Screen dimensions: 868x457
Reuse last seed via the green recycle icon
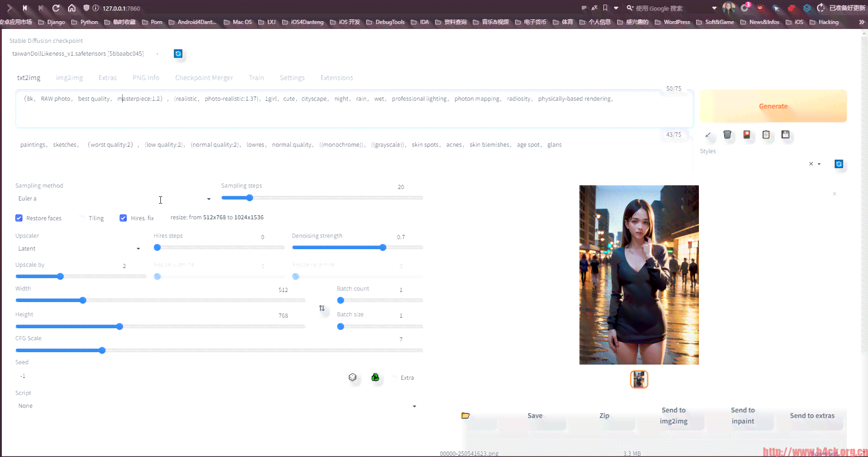click(375, 377)
